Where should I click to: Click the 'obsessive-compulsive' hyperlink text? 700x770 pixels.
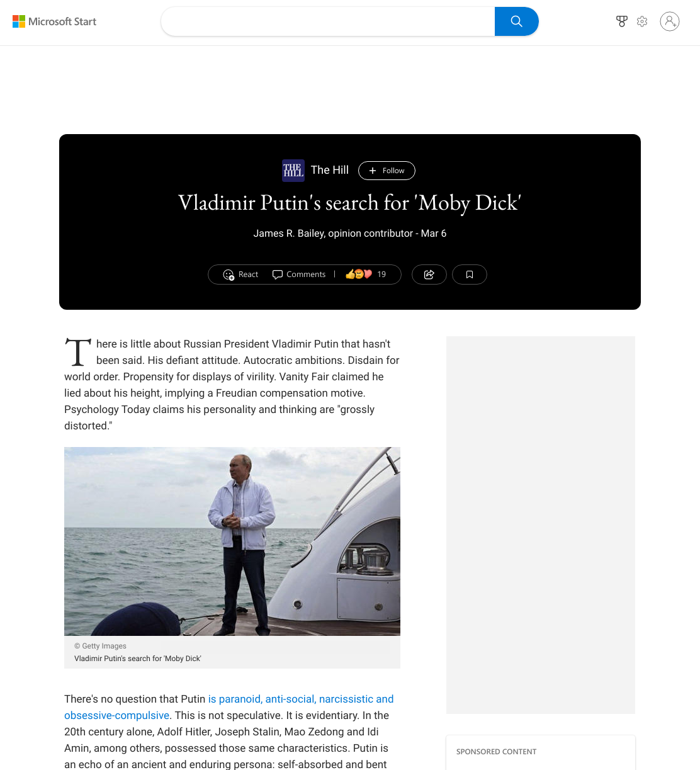[x=116, y=715]
